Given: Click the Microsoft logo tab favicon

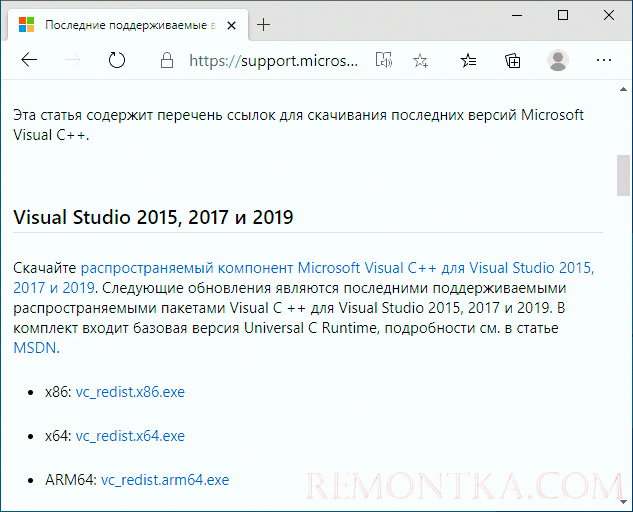Looking at the screenshot, I should (x=27, y=25).
